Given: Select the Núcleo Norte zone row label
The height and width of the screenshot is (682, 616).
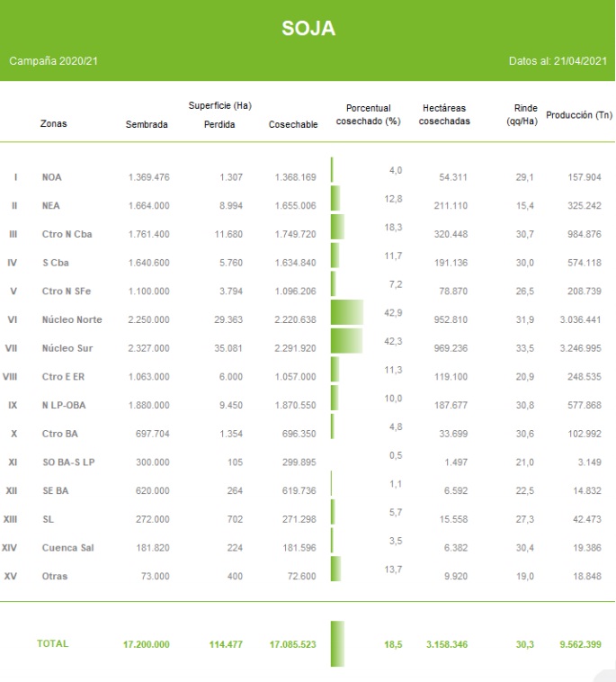Looking at the screenshot, I should click(x=72, y=319).
